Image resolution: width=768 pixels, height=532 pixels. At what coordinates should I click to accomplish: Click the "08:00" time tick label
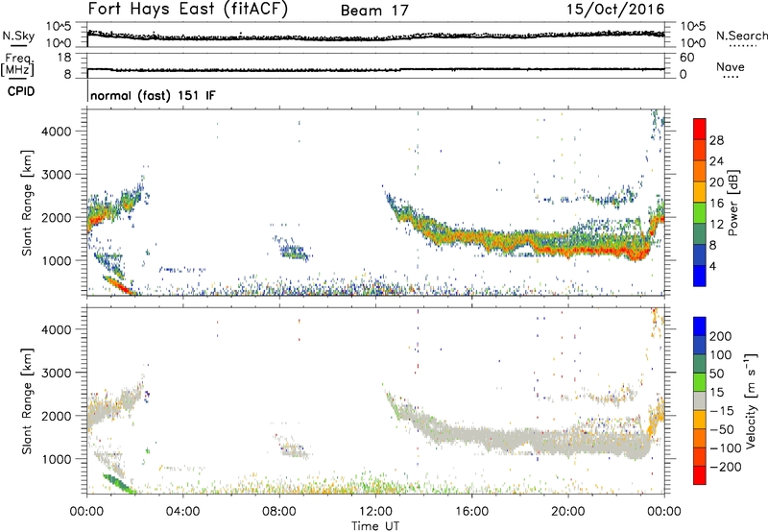click(278, 512)
